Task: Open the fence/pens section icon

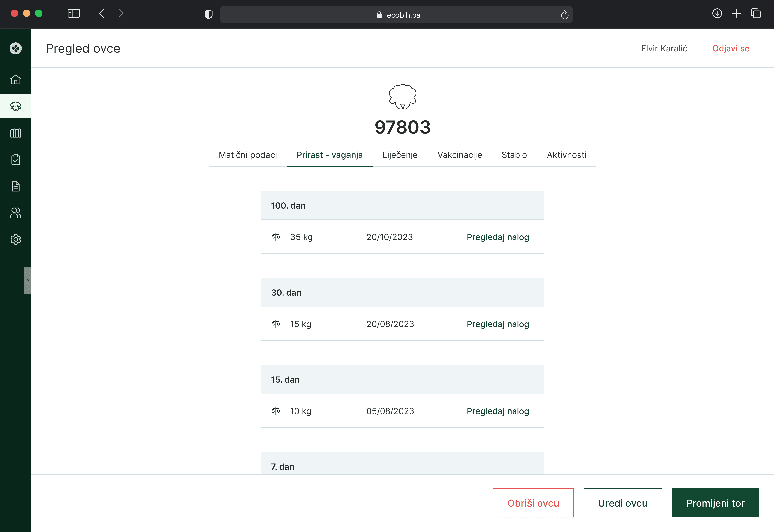Action: pyautogui.click(x=16, y=133)
